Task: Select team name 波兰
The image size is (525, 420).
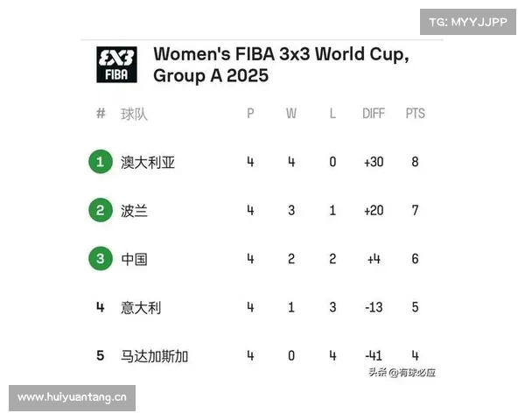Action: pos(134,211)
